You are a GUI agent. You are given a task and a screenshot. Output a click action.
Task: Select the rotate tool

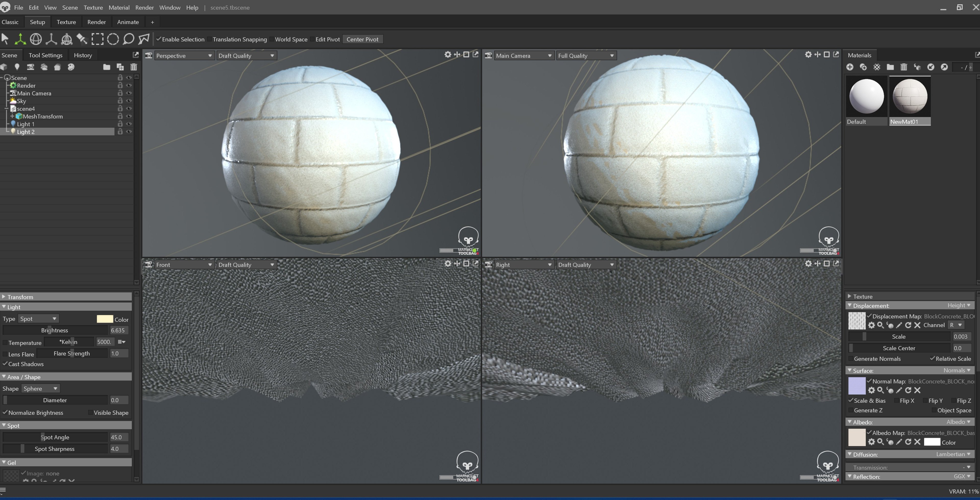pyautogui.click(x=36, y=39)
